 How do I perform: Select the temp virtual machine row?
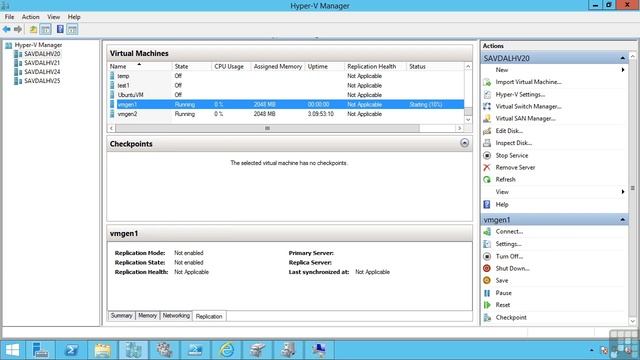(x=286, y=76)
